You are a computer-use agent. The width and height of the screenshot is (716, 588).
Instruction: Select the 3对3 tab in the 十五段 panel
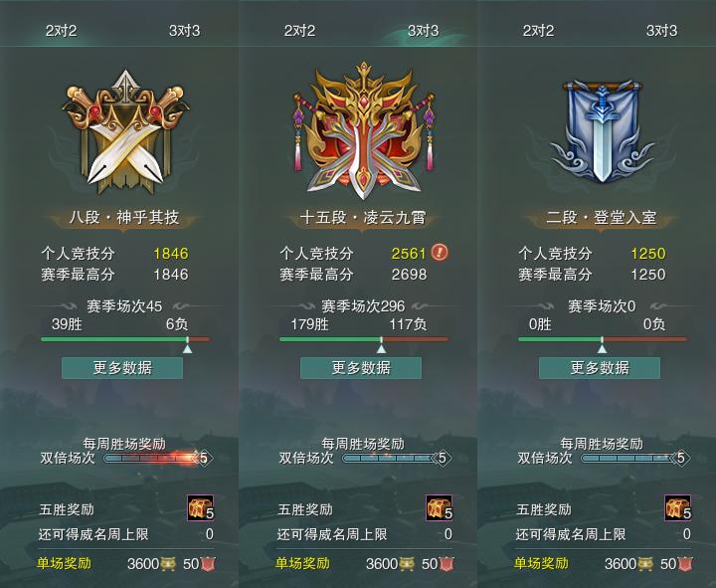point(424,31)
